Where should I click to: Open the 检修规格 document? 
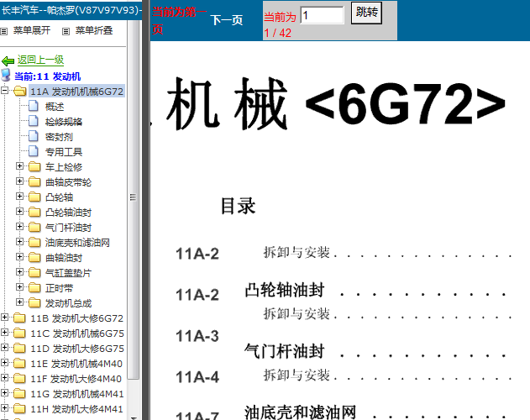[64, 122]
